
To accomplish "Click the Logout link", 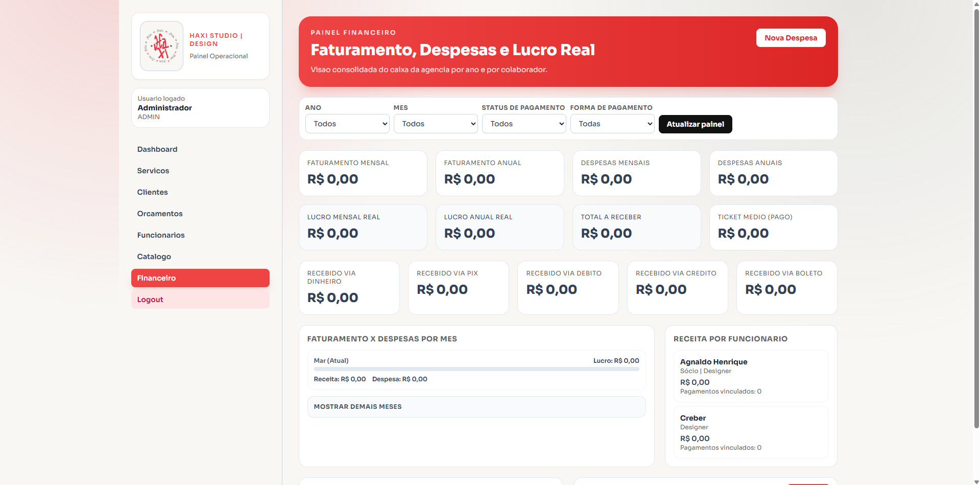I will tap(150, 299).
